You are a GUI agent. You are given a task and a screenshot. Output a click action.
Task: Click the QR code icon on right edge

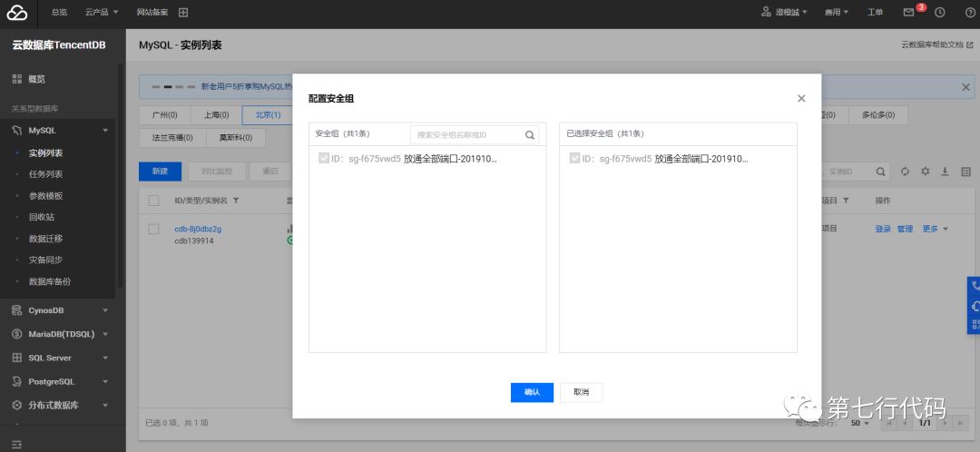[x=975, y=324]
